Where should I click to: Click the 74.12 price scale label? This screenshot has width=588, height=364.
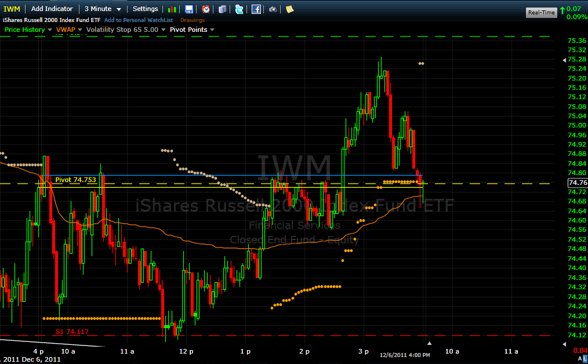coord(577,335)
